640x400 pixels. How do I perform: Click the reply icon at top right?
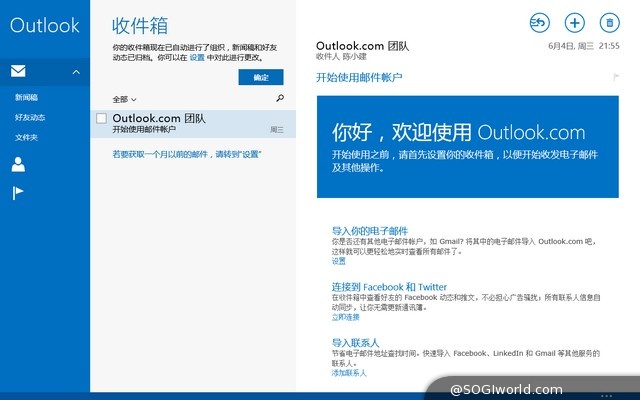[540, 22]
